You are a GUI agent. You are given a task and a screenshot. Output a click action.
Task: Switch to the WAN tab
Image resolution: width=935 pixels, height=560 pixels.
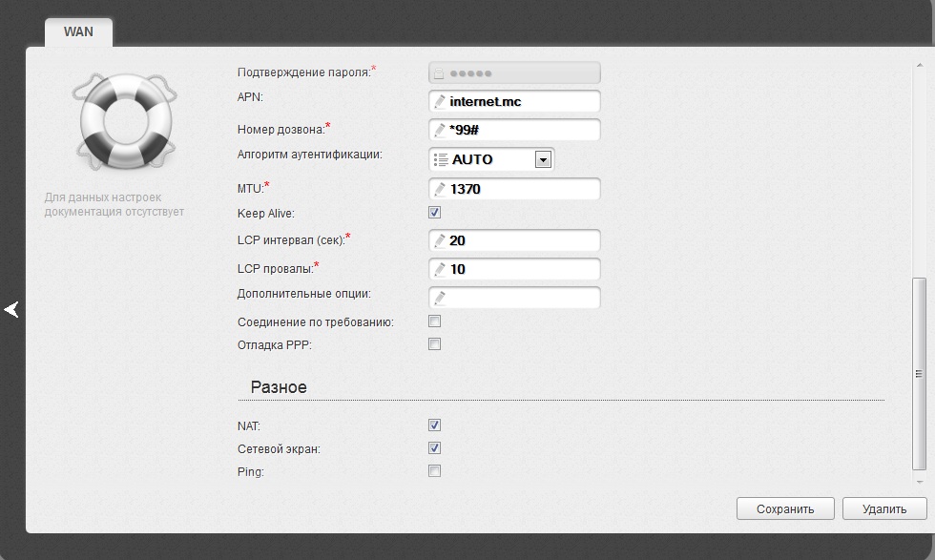pyautogui.click(x=78, y=31)
